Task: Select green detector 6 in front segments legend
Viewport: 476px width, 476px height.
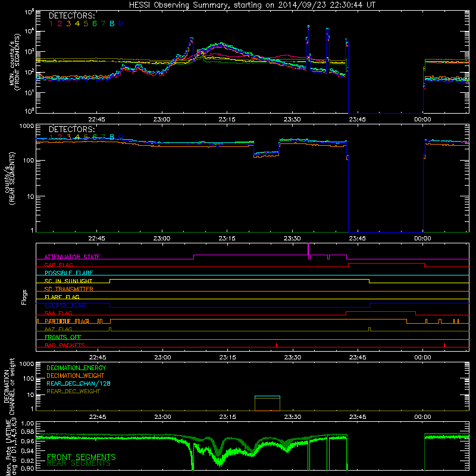Action: pyautogui.click(x=95, y=24)
